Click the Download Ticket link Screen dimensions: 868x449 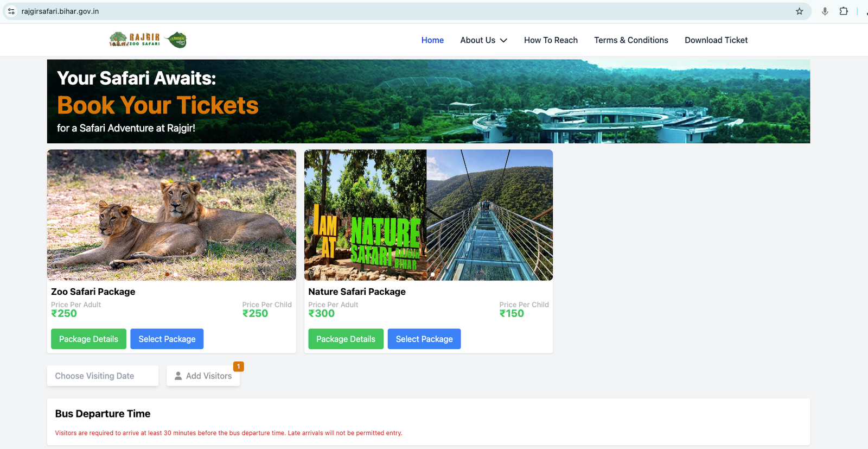pos(716,40)
